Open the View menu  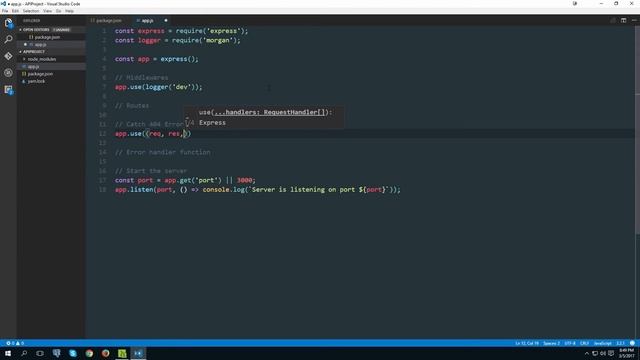tap(48, 11)
